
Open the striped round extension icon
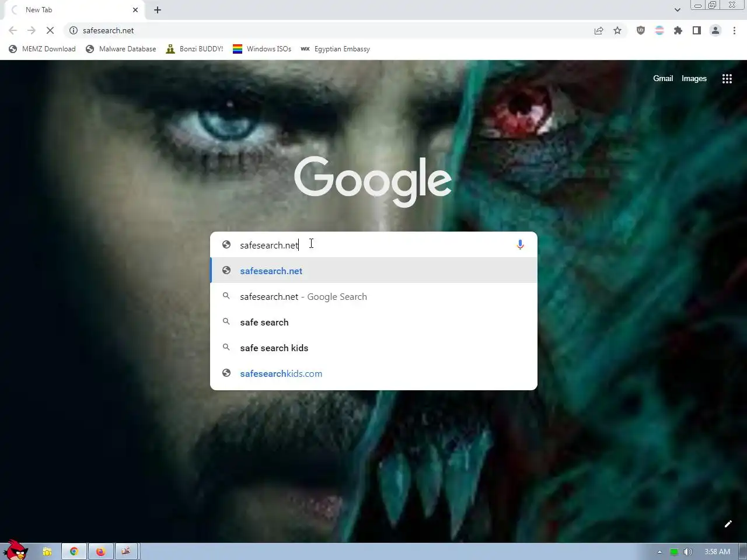pyautogui.click(x=659, y=30)
